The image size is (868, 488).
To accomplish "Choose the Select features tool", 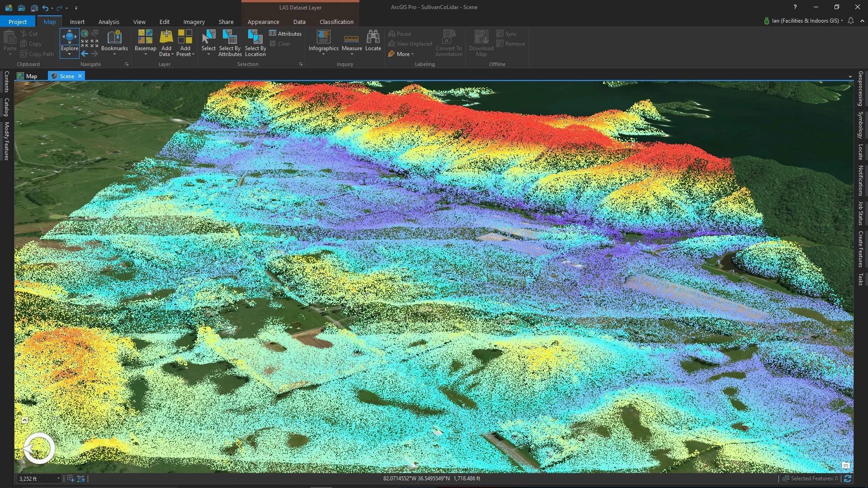I will [208, 42].
